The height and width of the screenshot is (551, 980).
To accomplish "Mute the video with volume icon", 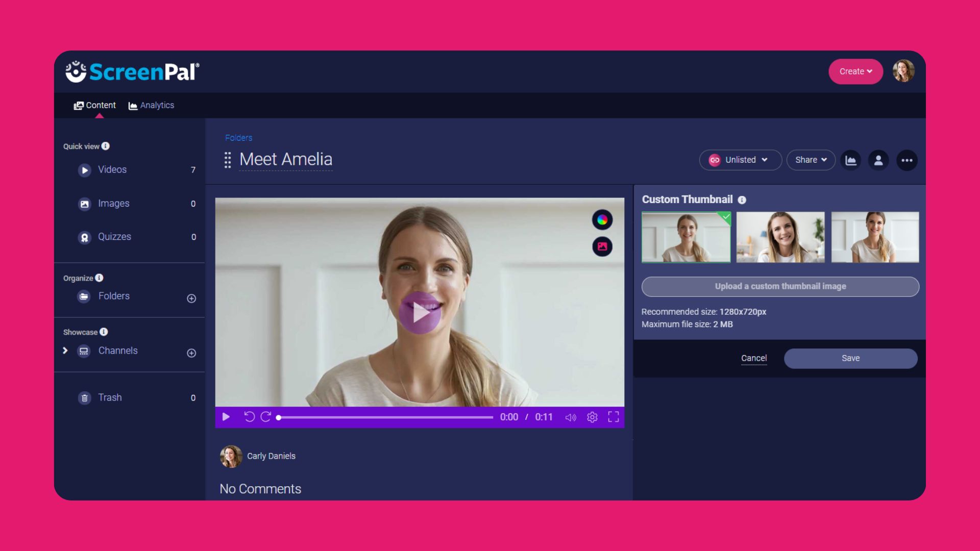I will [571, 417].
